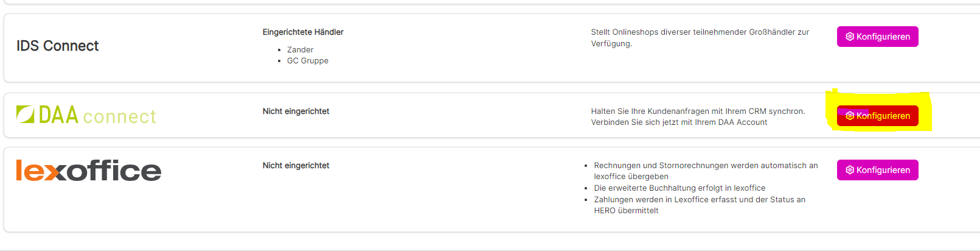This screenshot has width=980, height=251.
Task: Select the IDS Connect title
Action: click(x=58, y=46)
